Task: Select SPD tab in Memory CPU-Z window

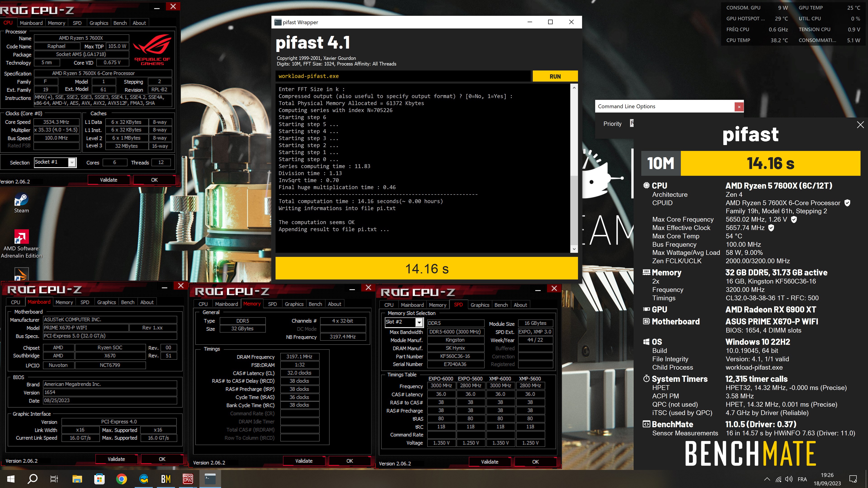Action: click(x=272, y=304)
